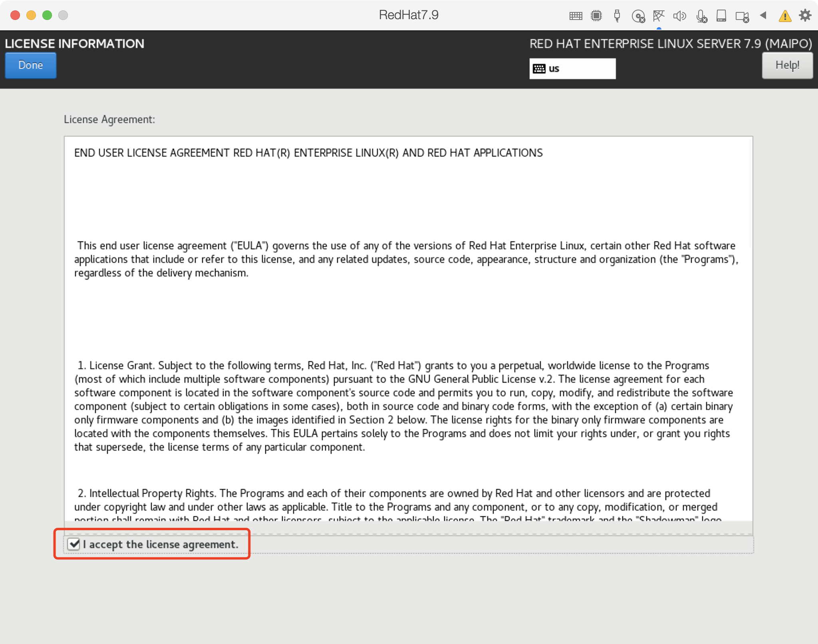This screenshot has width=818, height=644.
Task: Click the network web icon
Action: 659,16
